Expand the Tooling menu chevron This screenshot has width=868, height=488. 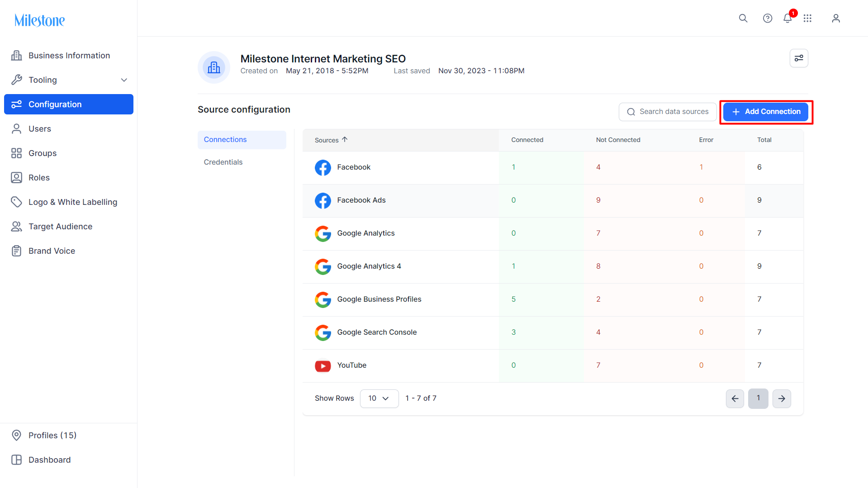pos(124,80)
